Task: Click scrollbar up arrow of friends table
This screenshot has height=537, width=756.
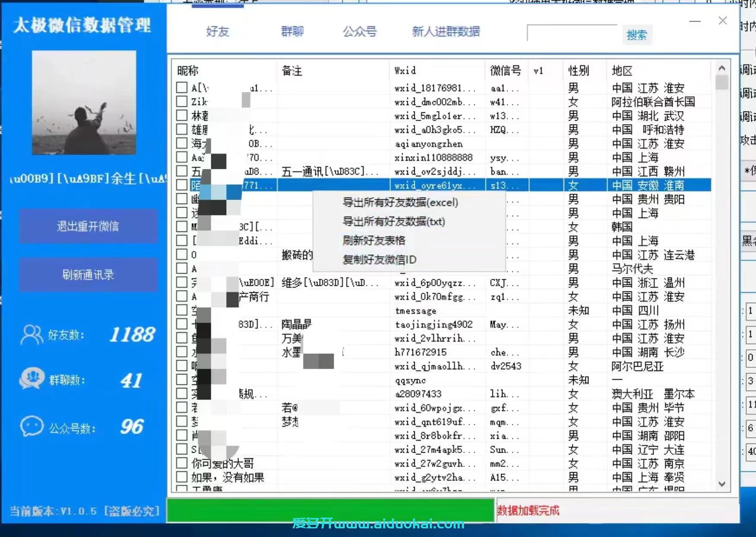Action: pos(722,68)
